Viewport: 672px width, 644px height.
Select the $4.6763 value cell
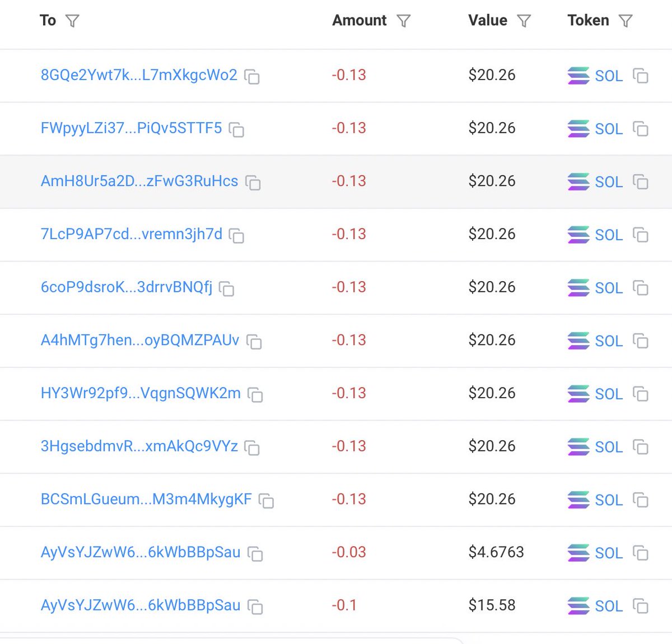[496, 552]
